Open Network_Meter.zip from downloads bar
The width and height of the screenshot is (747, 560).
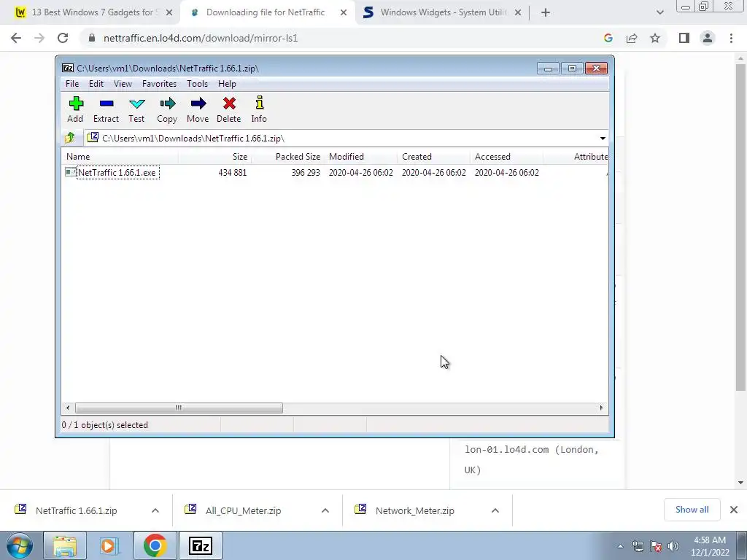414,510
